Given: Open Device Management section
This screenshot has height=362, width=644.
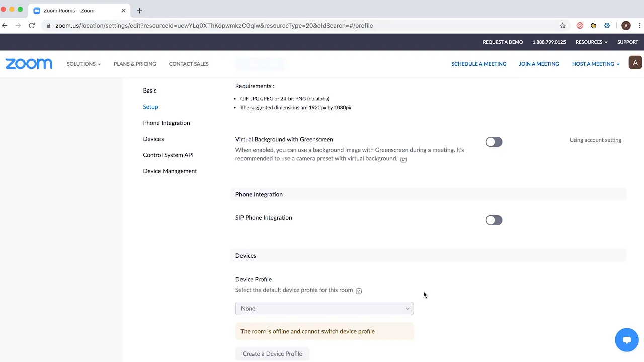Looking at the screenshot, I should point(170,171).
